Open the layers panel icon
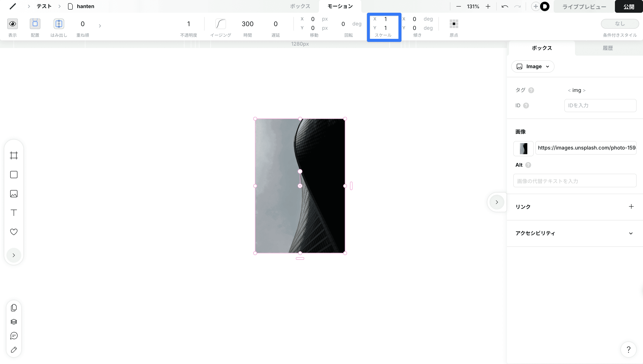 click(14, 322)
